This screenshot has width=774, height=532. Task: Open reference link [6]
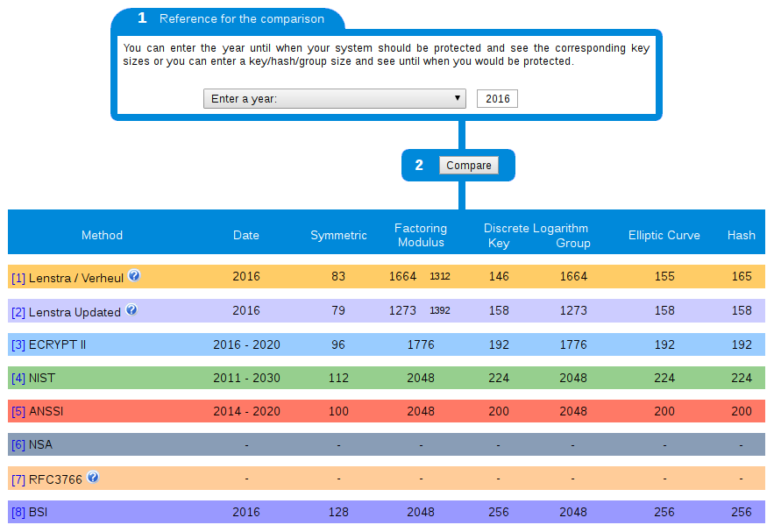(18, 445)
